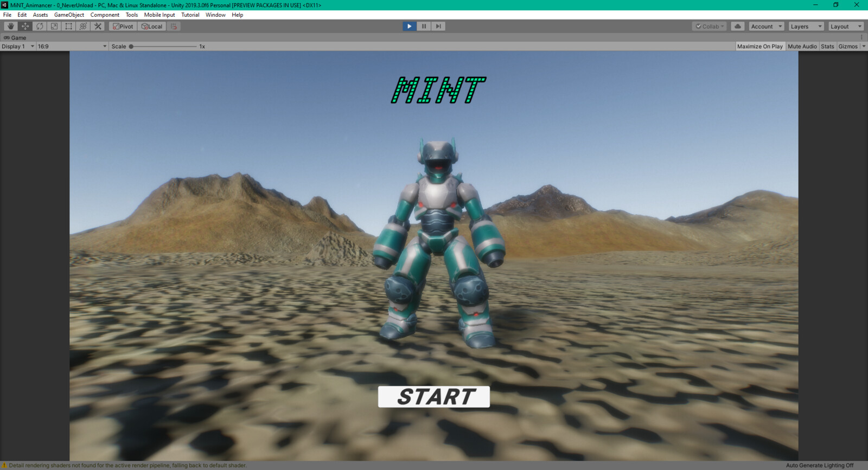Open Game panel options menu
This screenshot has width=868, height=470.
(861, 37)
